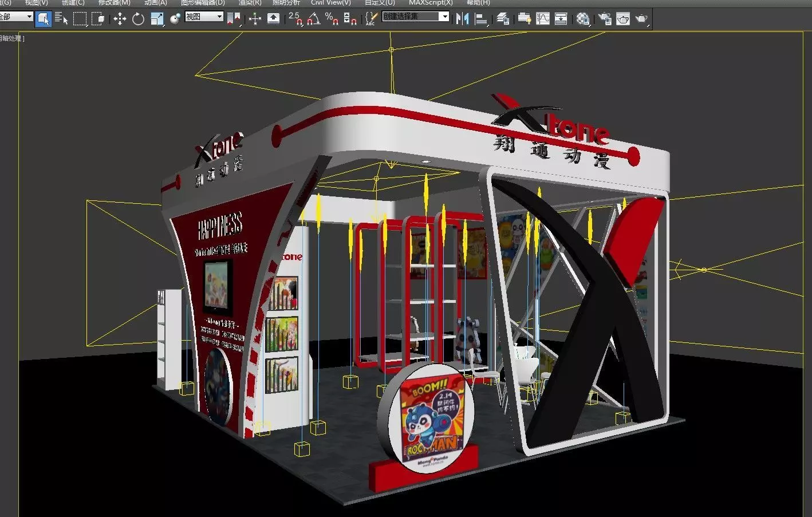The image size is (812, 517).
Task: Open the selection filter dropdown
Action: coord(16,17)
